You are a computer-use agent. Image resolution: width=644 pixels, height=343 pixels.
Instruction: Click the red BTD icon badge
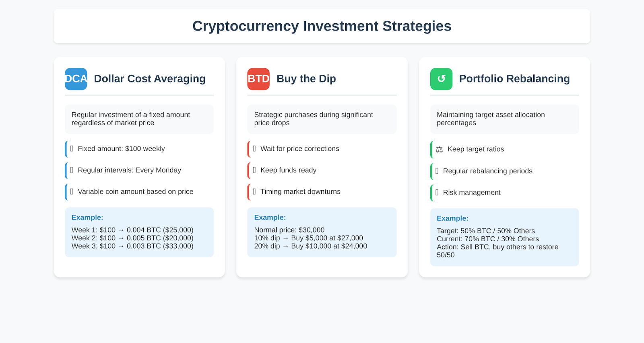[258, 79]
